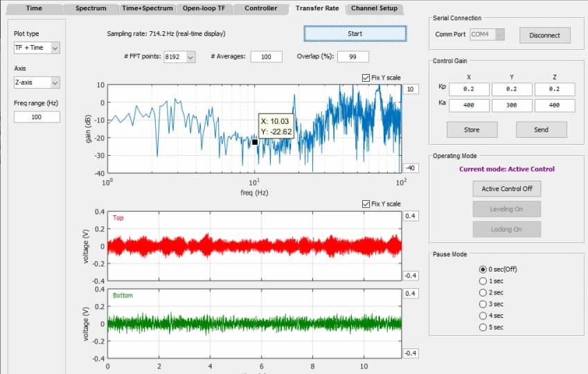Open the Comm Port dropdown
Viewport: 588px width, 374px height.
pyautogui.click(x=487, y=35)
